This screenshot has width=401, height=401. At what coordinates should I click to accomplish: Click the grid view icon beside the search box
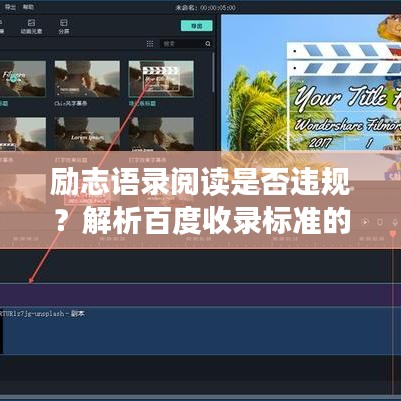150,43
